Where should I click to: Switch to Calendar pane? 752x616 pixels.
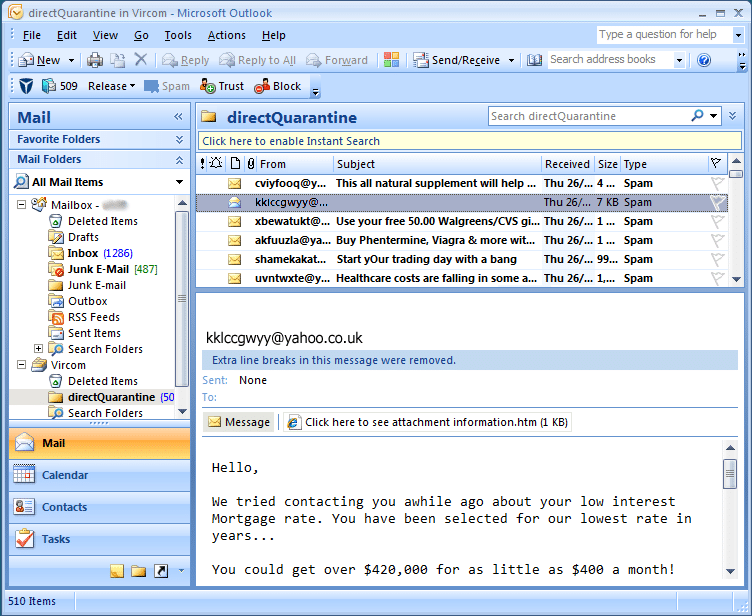tap(99, 475)
